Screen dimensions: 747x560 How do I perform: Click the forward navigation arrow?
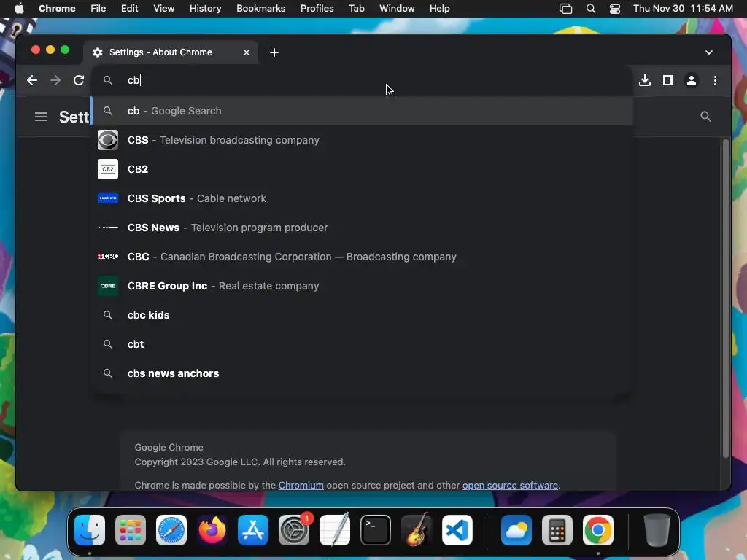click(55, 80)
